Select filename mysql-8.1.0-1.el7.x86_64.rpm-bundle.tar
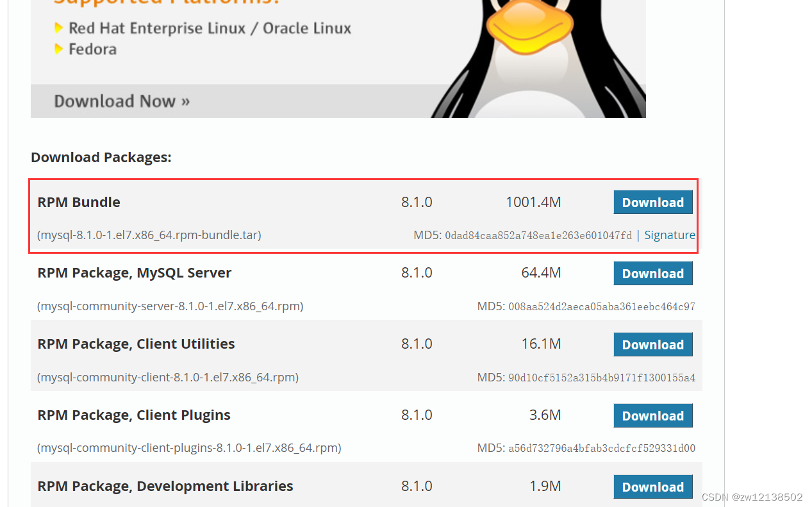 pyautogui.click(x=149, y=235)
